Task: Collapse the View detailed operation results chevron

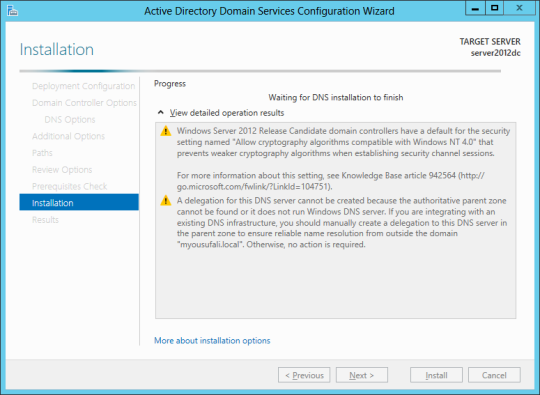Action: (160, 113)
